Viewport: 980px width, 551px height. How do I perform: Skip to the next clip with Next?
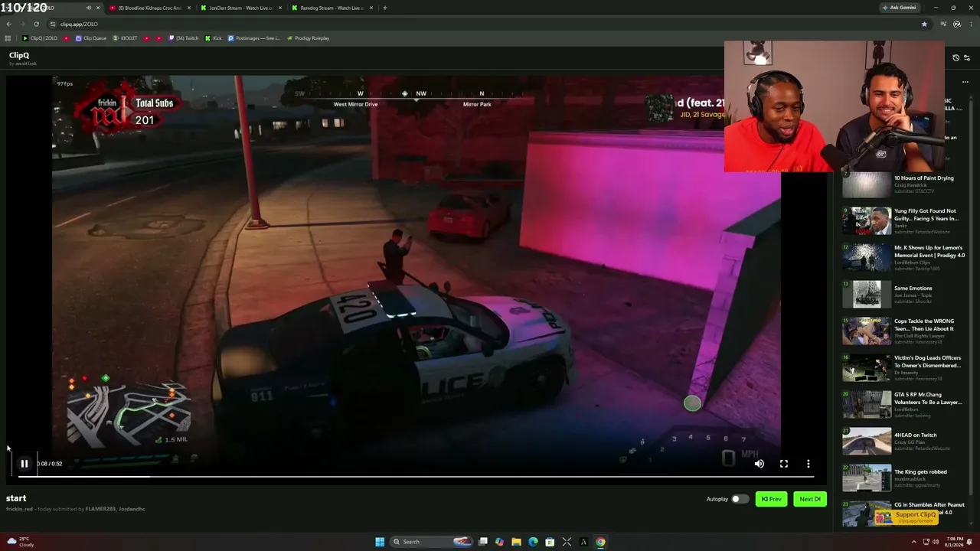810,499
